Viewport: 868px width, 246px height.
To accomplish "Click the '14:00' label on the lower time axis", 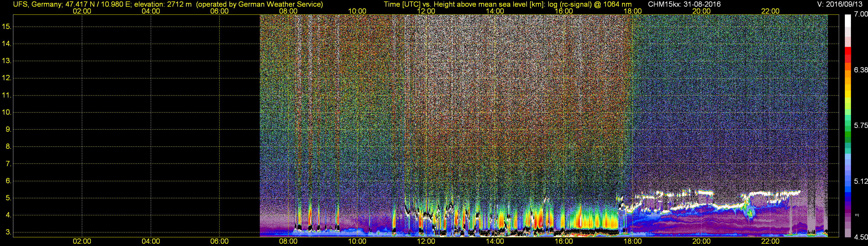I will pos(495,241).
